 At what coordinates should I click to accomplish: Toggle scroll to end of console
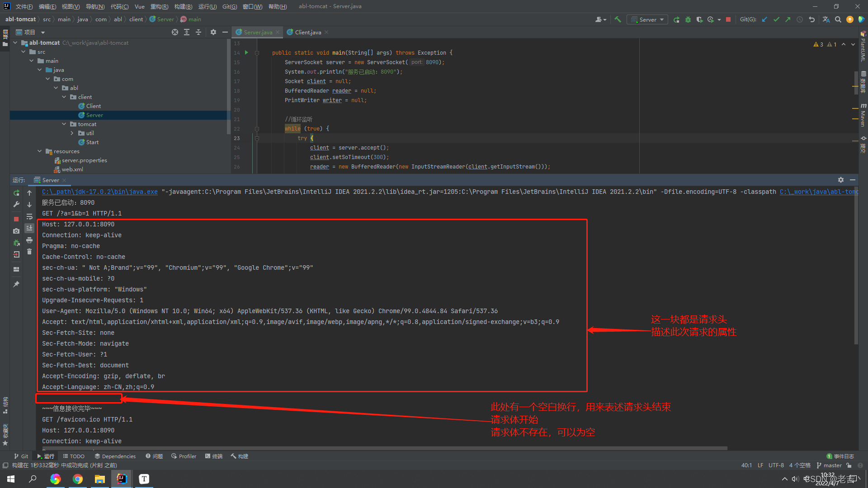click(x=29, y=228)
